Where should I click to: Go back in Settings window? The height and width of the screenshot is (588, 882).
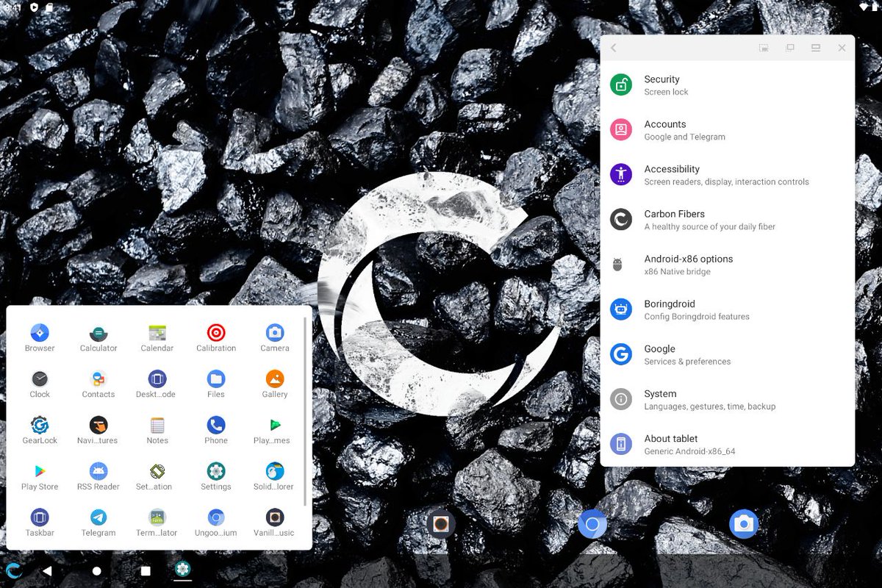[x=614, y=48]
